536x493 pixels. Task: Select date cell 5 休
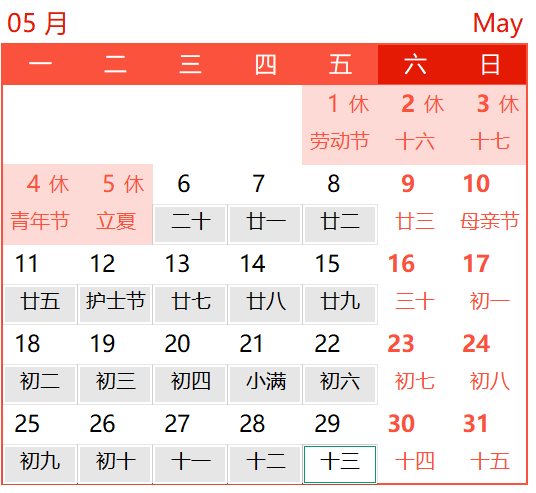[115, 184]
